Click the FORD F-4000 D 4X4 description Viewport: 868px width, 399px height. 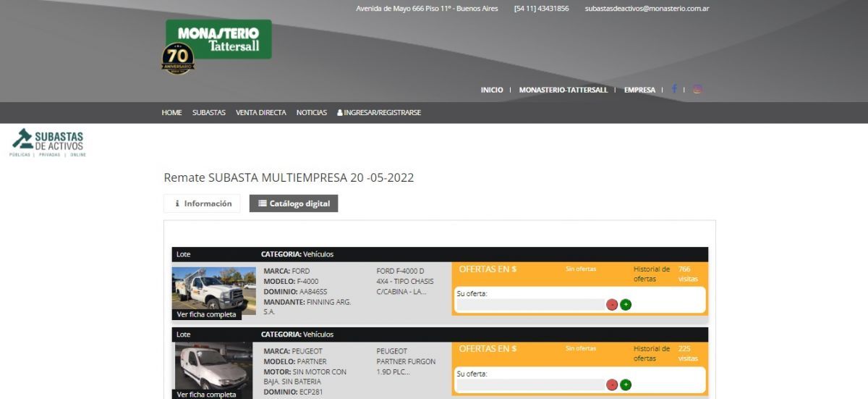(405, 281)
